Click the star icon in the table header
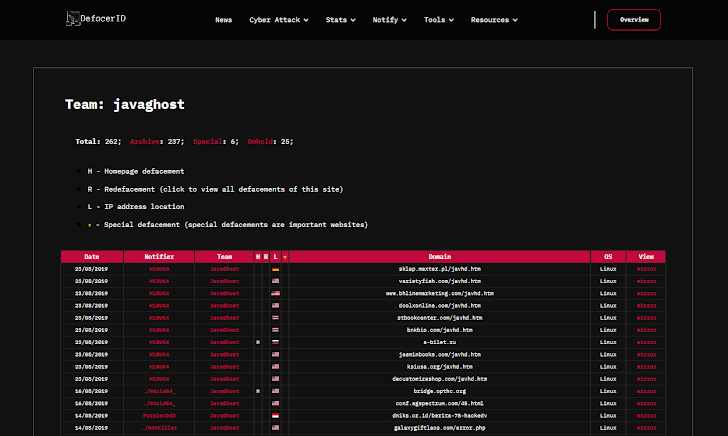 point(285,257)
